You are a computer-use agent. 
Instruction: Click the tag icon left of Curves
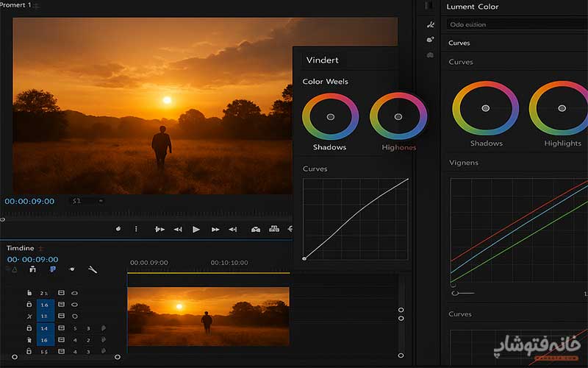coord(430,39)
